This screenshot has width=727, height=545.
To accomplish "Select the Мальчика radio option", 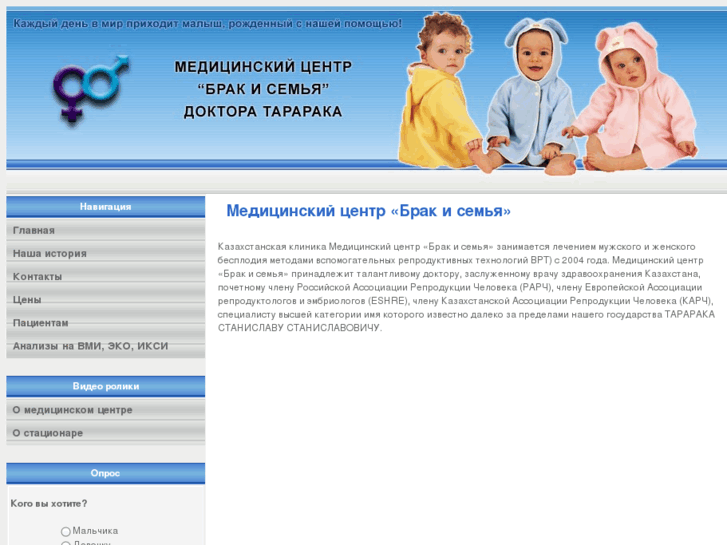I will pos(65,531).
